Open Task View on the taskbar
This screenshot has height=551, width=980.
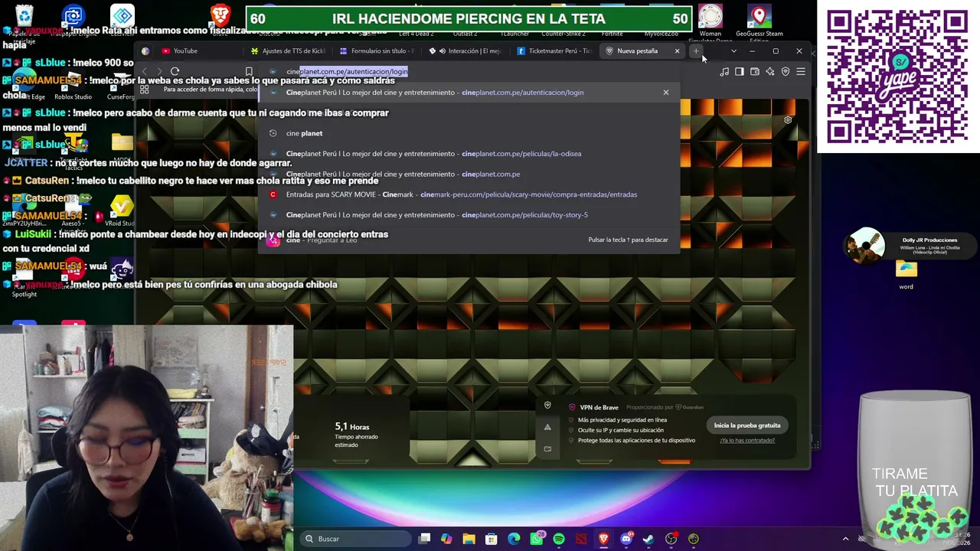(x=425, y=539)
